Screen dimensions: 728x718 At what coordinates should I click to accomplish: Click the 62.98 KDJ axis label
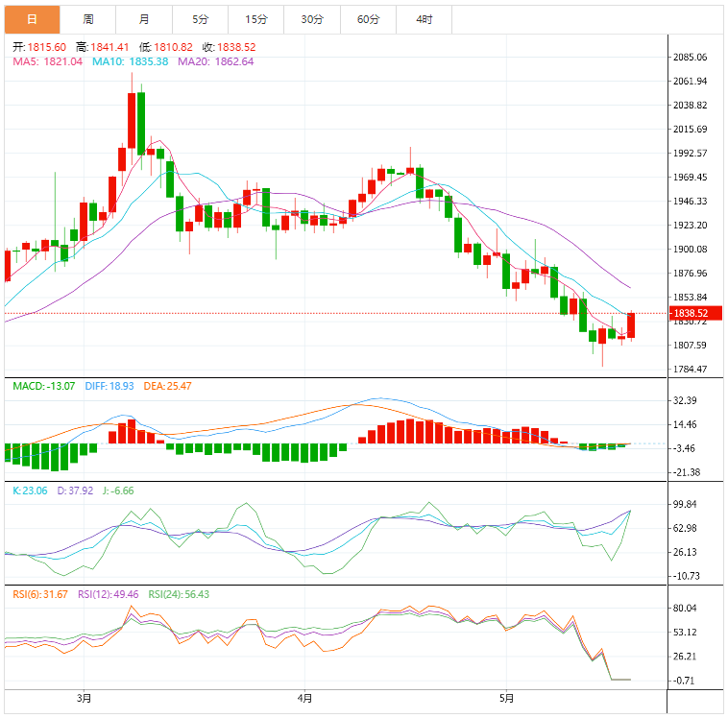685,528
